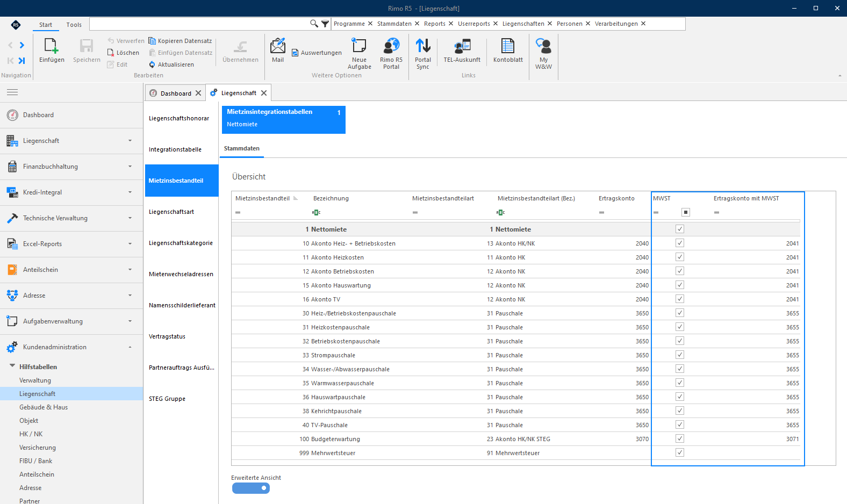Click Kopieren Datensatz in the ribbon
This screenshot has width=847, height=504.
click(180, 41)
